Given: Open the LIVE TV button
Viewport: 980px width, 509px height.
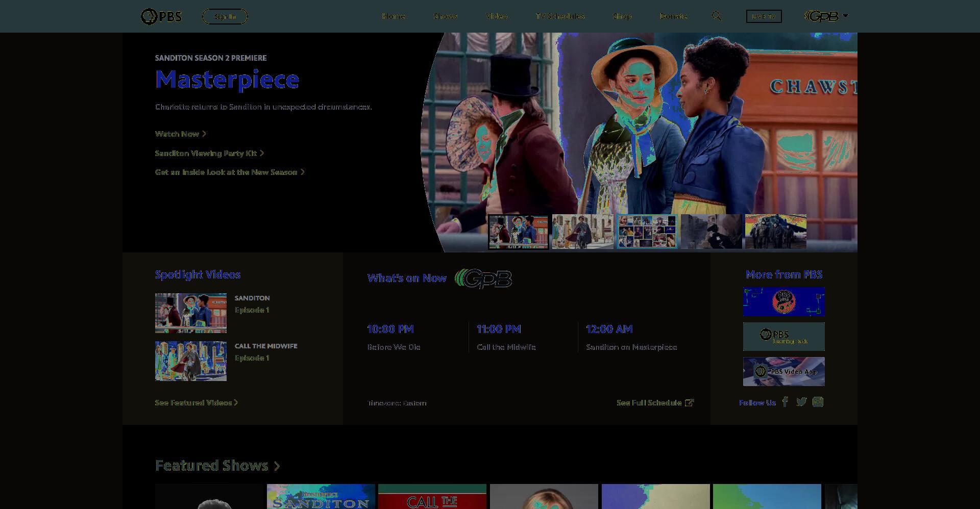Looking at the screenshot, I should click(764, 16).
